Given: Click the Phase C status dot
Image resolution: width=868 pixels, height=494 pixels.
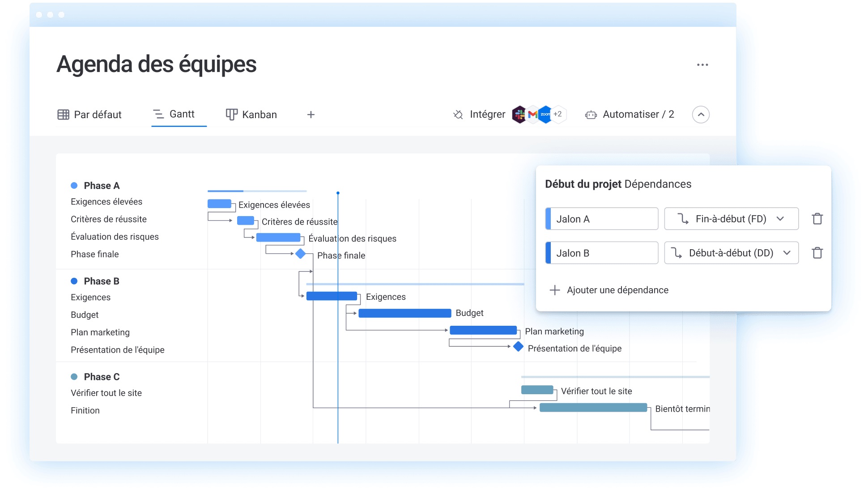Looking at the screenshot, I should click(x=74, y=376).
